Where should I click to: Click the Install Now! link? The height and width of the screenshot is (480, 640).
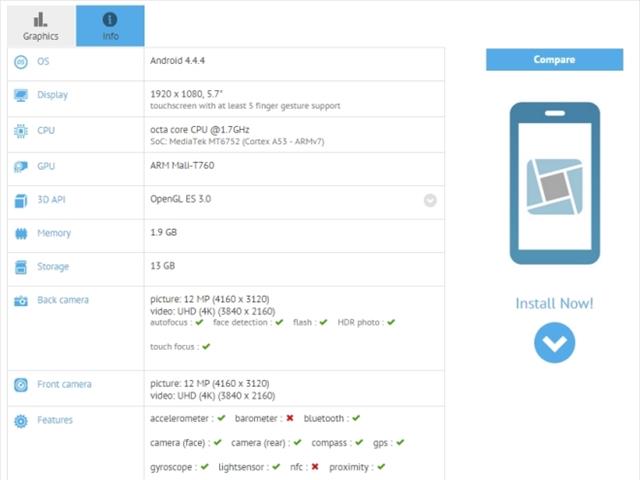554,303
